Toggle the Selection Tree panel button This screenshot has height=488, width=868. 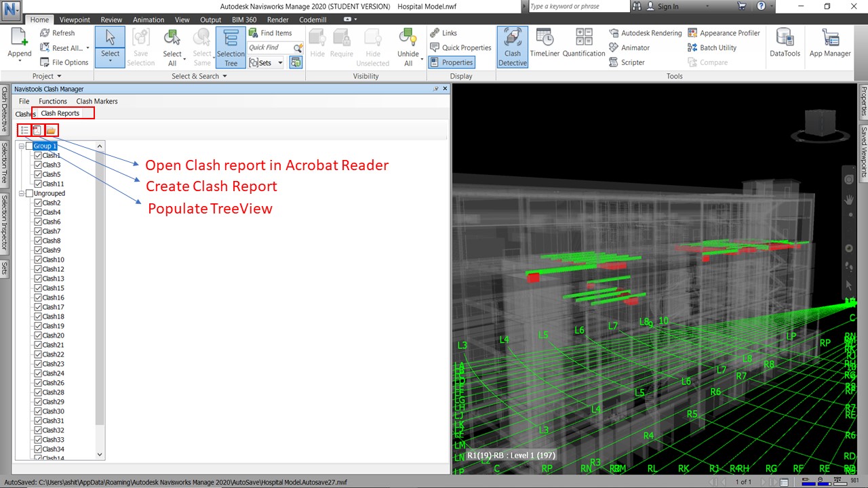pos(231,47)
